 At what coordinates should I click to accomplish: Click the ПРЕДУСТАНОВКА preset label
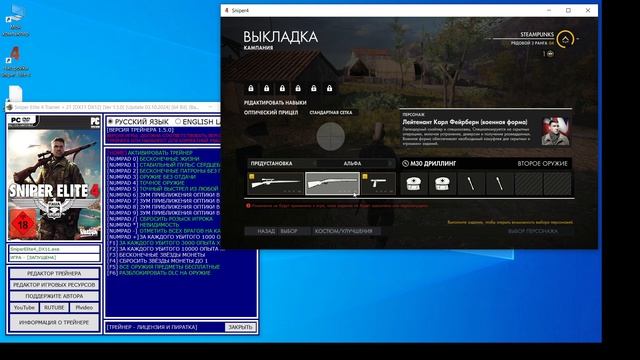[271, 163]
